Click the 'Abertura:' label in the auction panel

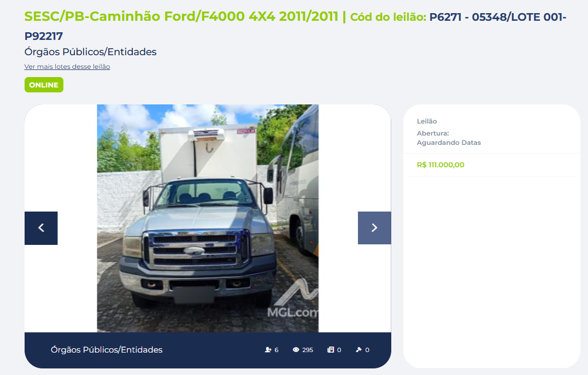pyautogui.click(x=433, y=133)
